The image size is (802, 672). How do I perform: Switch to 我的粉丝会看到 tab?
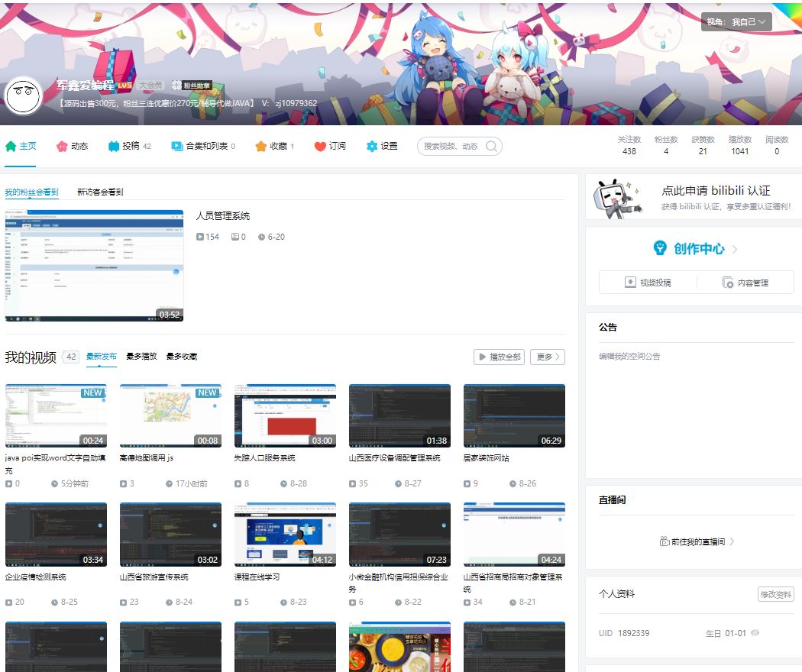[32, 192]
